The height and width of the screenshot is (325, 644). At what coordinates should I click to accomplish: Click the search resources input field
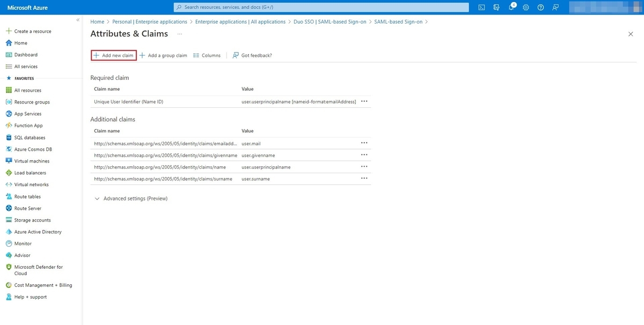321,7
